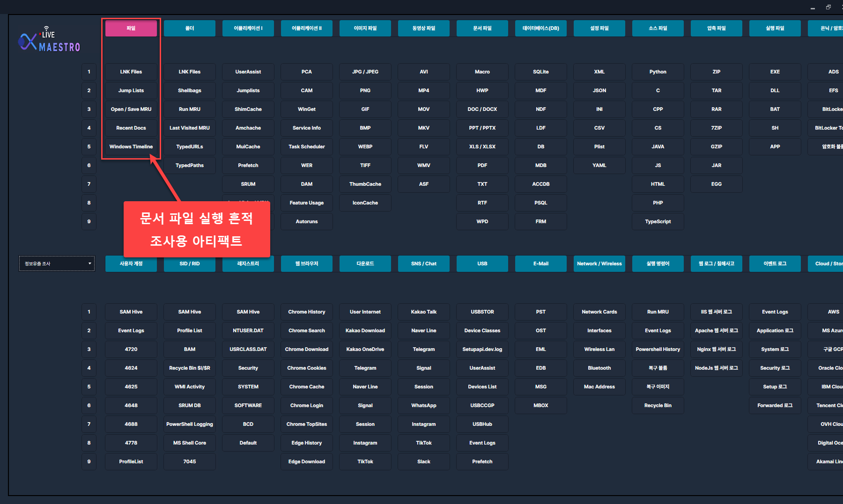Select the NTUSER.DAT registry hive
843x504 pixels.
tap(248, 330)
